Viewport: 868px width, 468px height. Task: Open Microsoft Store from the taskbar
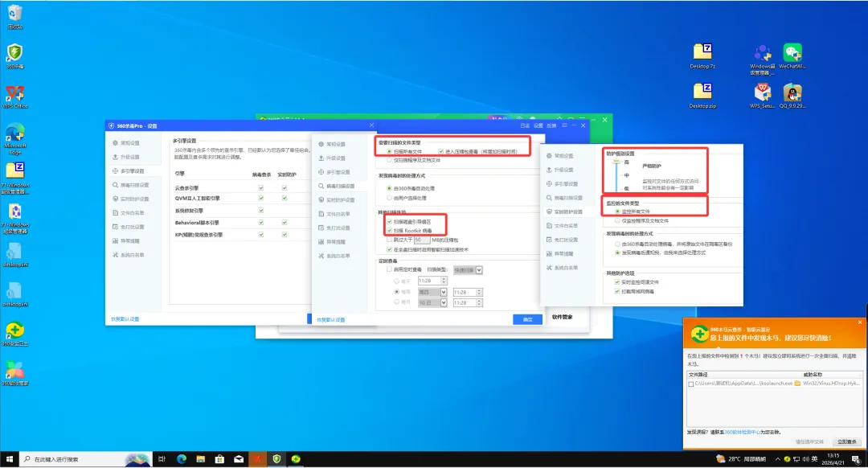(219, 459)
